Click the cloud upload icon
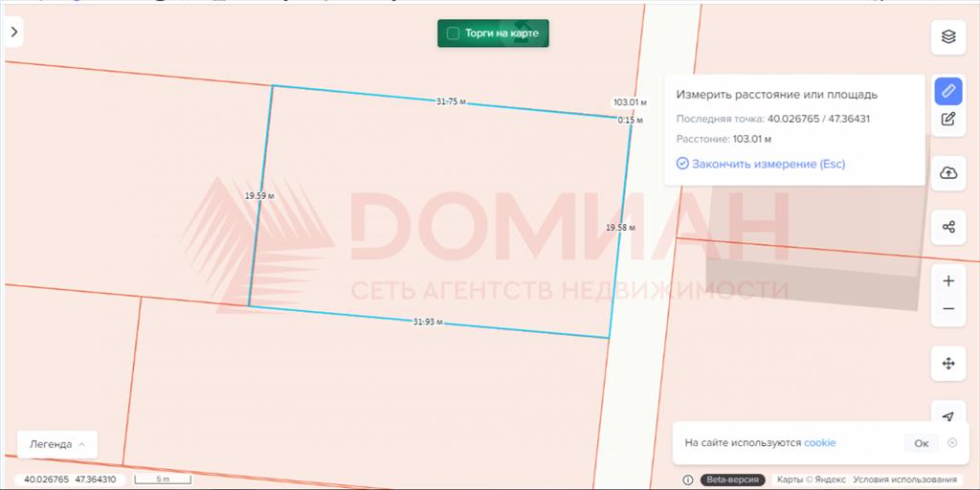The image size is (980, 490). click(948, 173)
